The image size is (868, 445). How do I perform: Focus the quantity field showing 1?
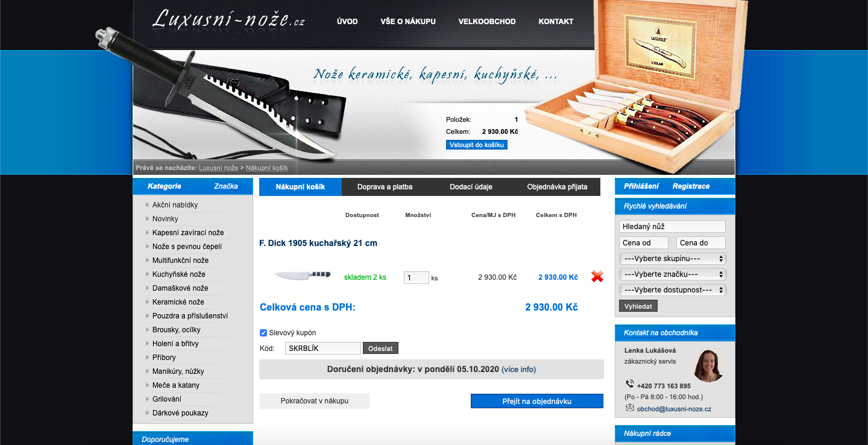tap(416, 277)
